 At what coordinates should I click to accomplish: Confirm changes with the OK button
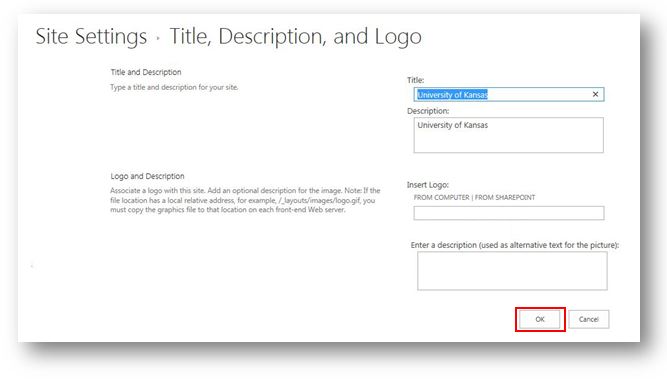click(x=540, y=319)
